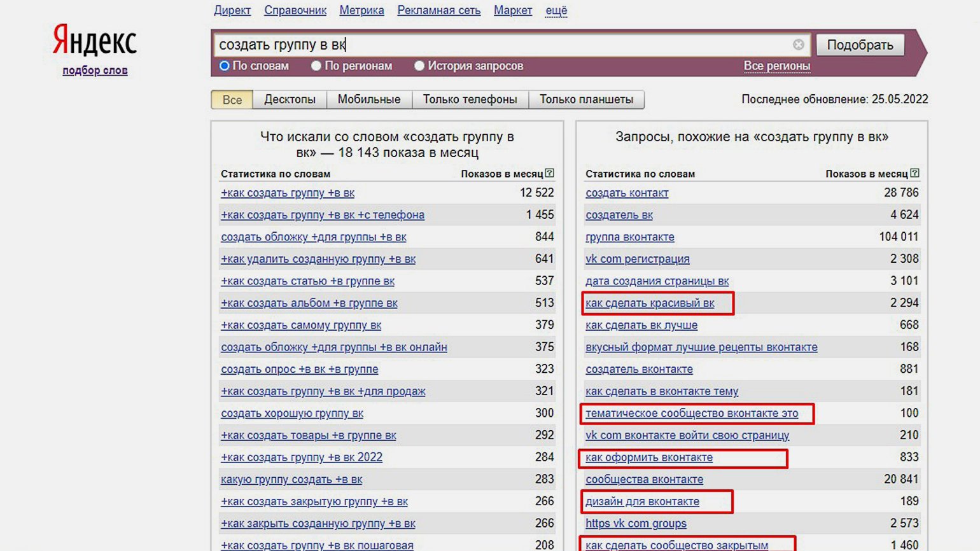The image size is (980, 551).
Task: Select the 'История запросов' radio button
Action: [x=419, y=66]
